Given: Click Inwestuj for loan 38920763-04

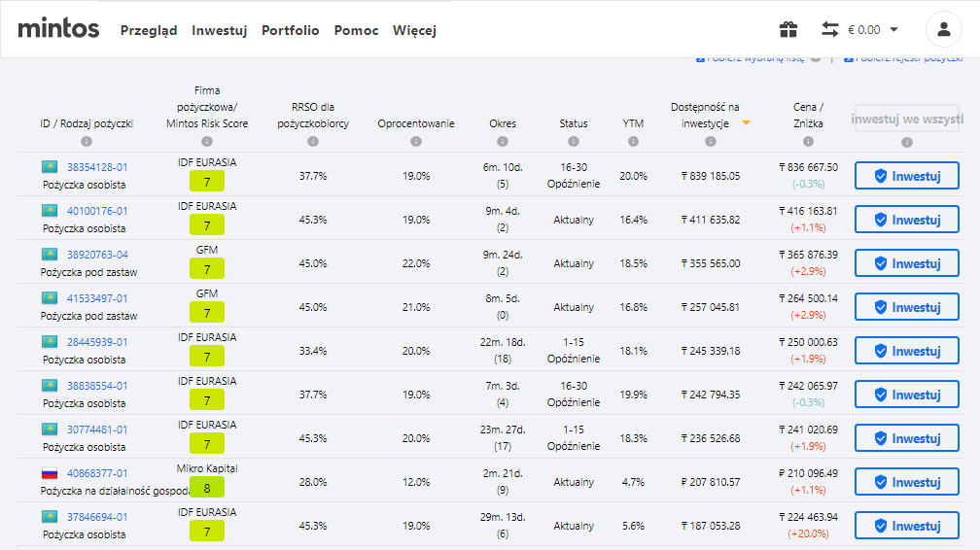Looking at the screenshot, I should [x=907, y=263].
